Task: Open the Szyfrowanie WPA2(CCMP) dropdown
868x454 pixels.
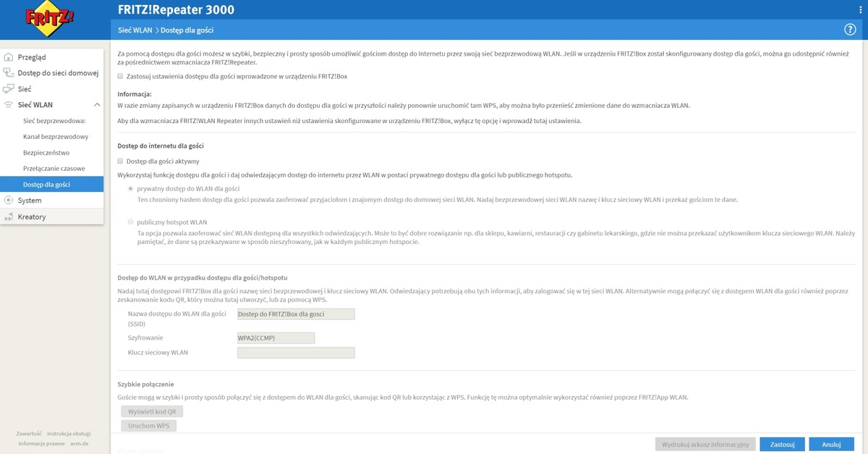Action: click(x=276, y=338)
